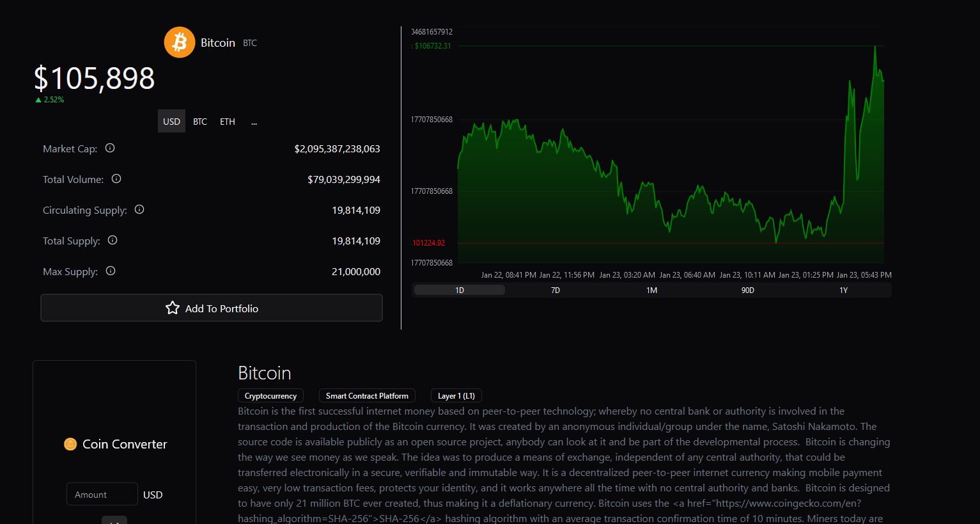980x524 pixels.
Task: Click the 21,000,000 max supply value
Action: [x=356, y=271]
